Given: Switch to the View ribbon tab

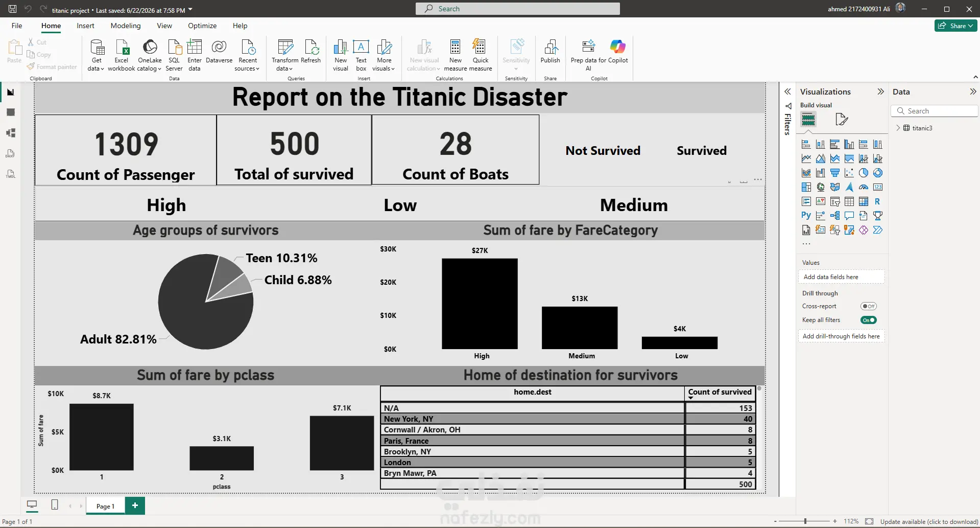Looking at the screenshot, I should pos(164,26).
